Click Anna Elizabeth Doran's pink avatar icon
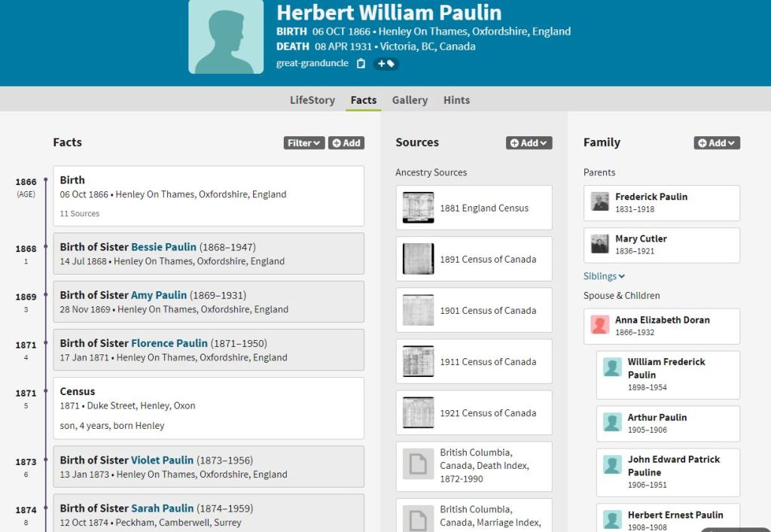The width and height of the screenshot is (771, 532). click(x=600, y=325)
